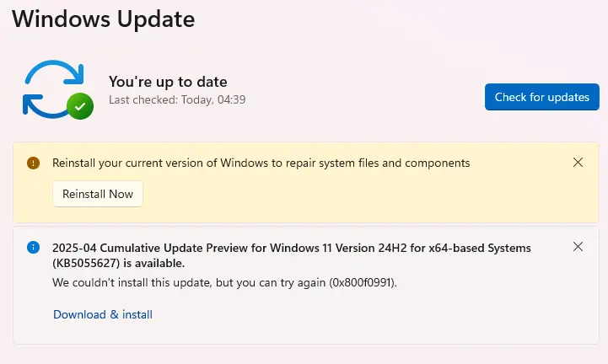
Task: Click the orange warning exclamation icon
Action: [34, 163]
